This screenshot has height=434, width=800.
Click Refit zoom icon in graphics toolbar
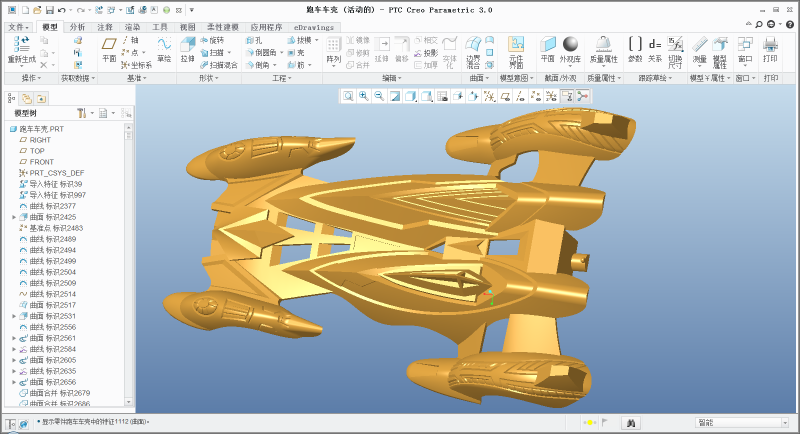[348, 96]
